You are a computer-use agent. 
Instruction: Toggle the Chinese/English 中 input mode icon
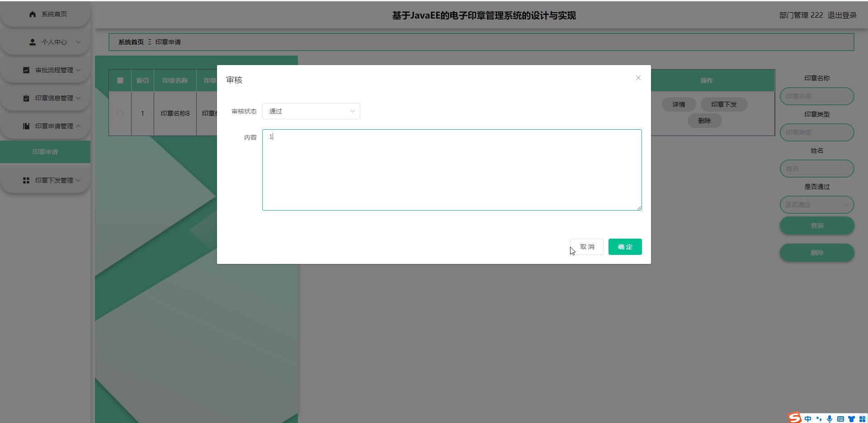(x=808, y=419)
